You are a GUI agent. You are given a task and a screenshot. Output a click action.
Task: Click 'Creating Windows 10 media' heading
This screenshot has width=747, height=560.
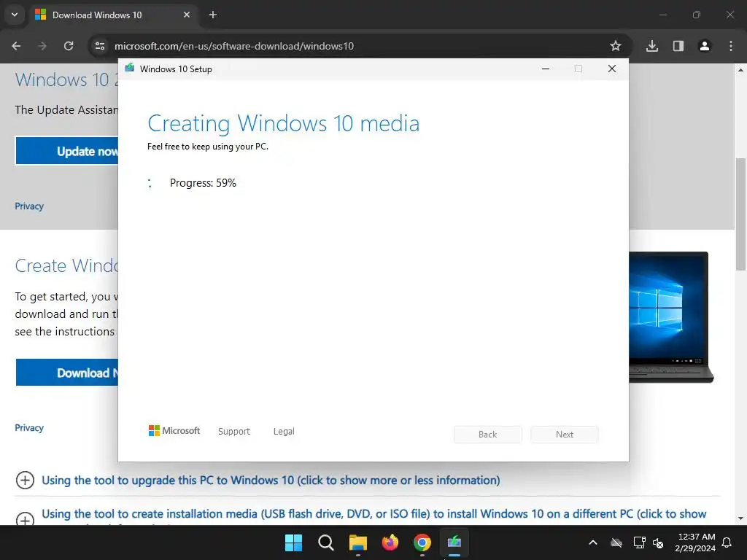pyautogui.click(x=284, y=124)
